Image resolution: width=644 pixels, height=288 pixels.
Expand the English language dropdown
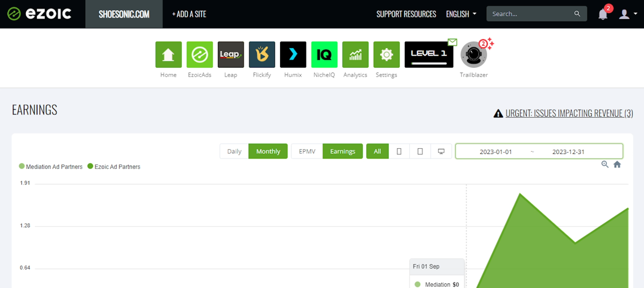[x=461, y=14]
